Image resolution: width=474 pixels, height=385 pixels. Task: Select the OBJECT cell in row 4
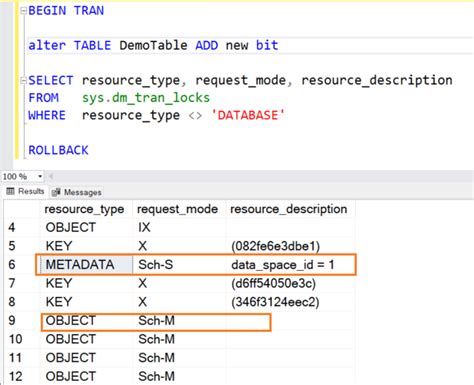(87, 227)
